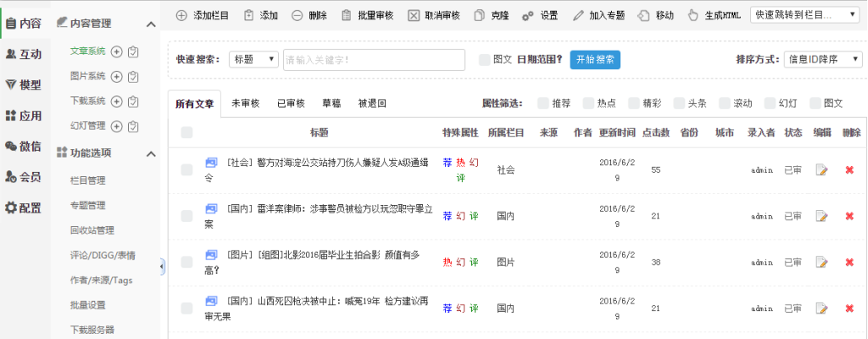
Task: Switch to the 未审核 tab
Action: pos(245,104)
